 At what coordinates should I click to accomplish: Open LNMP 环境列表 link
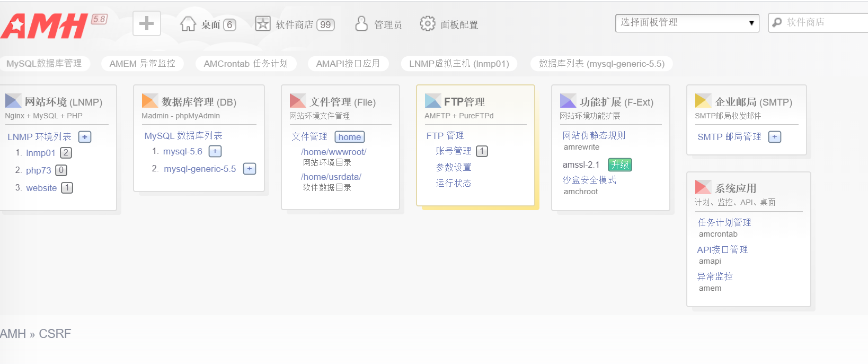(40, 137)
